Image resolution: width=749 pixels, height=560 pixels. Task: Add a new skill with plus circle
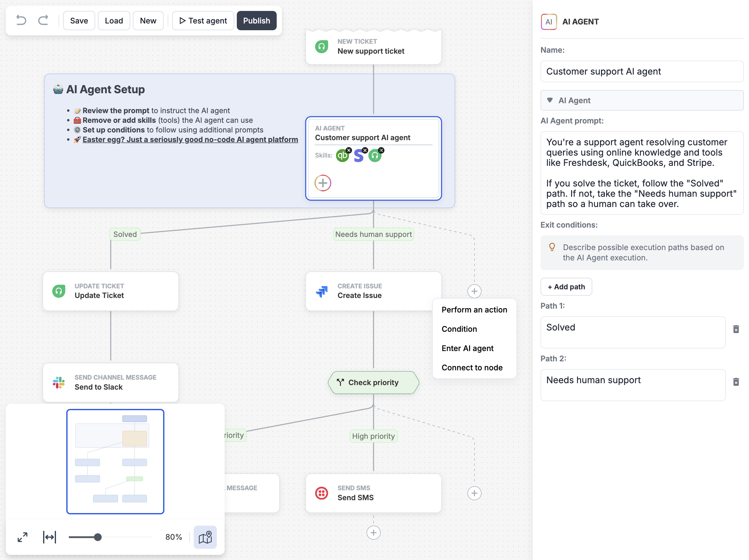click(x=323, y=183)
